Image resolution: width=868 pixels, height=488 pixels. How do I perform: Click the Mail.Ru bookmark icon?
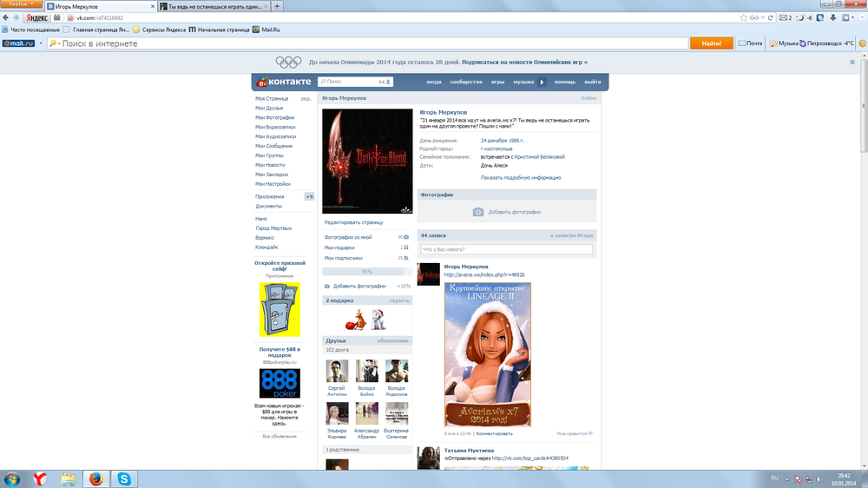click(256, 29)
